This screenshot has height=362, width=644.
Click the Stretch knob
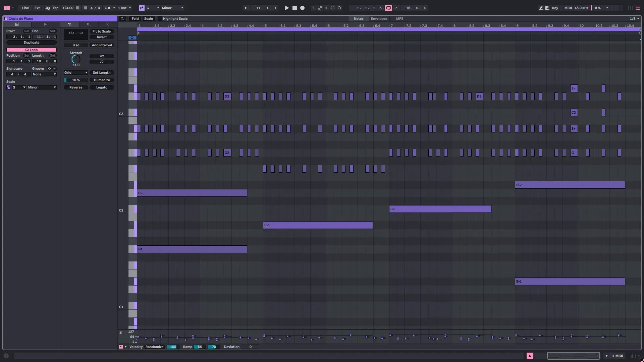76,59
